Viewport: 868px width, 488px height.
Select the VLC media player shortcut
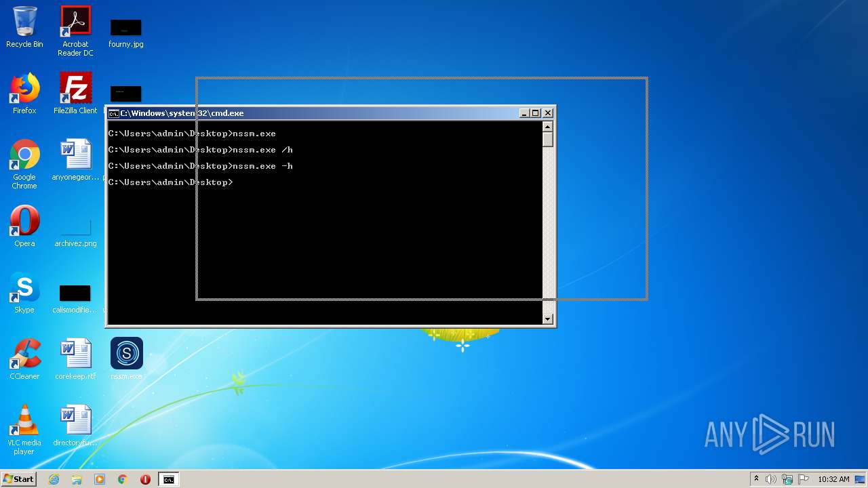24,430
